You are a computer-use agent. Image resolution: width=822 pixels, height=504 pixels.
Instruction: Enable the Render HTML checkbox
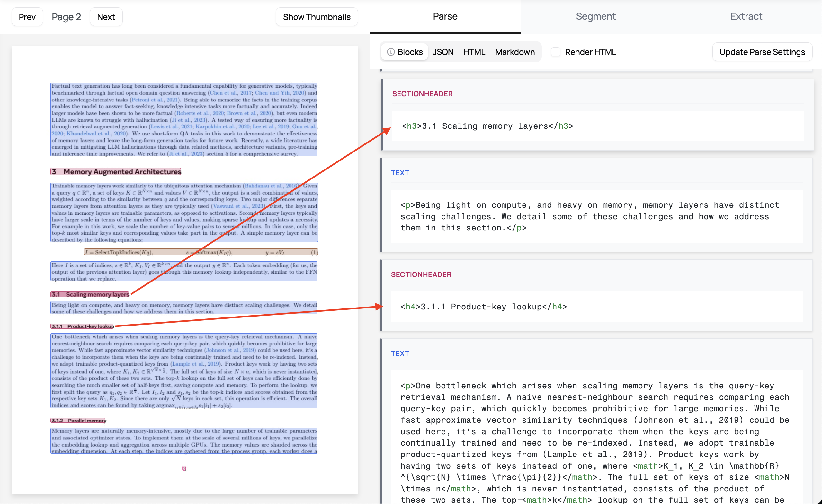point(556,52)
